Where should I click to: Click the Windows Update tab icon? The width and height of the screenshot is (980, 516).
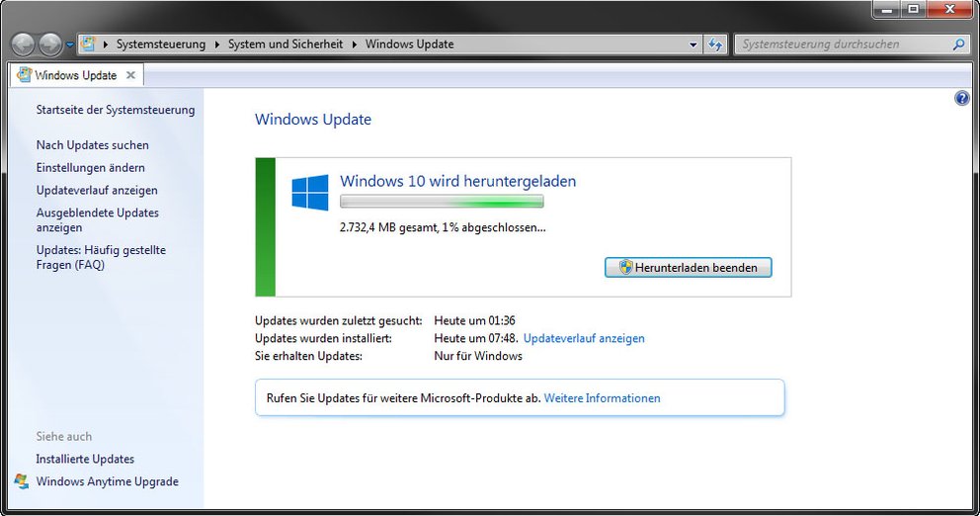(x=24, y=74)
